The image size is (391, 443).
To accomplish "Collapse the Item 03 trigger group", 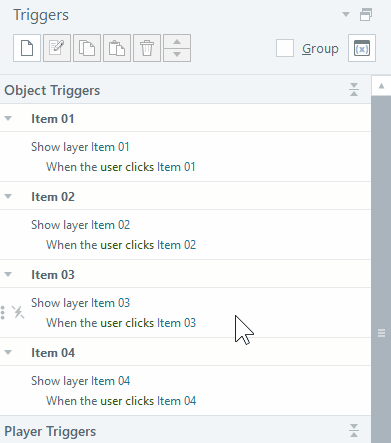I will (x=8, y=274).
